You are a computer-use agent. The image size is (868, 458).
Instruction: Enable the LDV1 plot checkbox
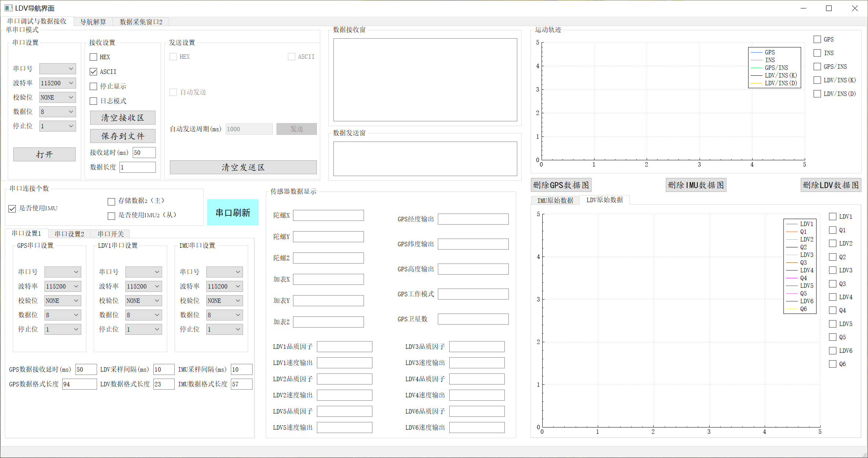click(833, 217)
